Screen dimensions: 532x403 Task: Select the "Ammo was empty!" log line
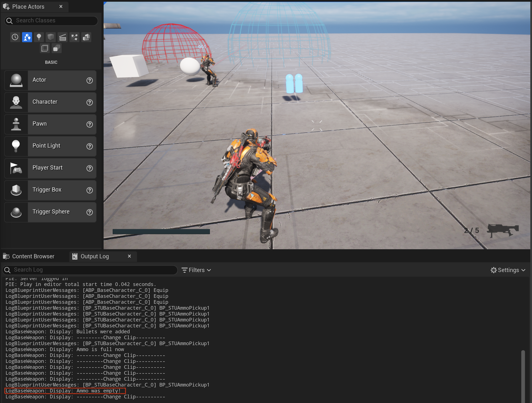coord(63,391)
